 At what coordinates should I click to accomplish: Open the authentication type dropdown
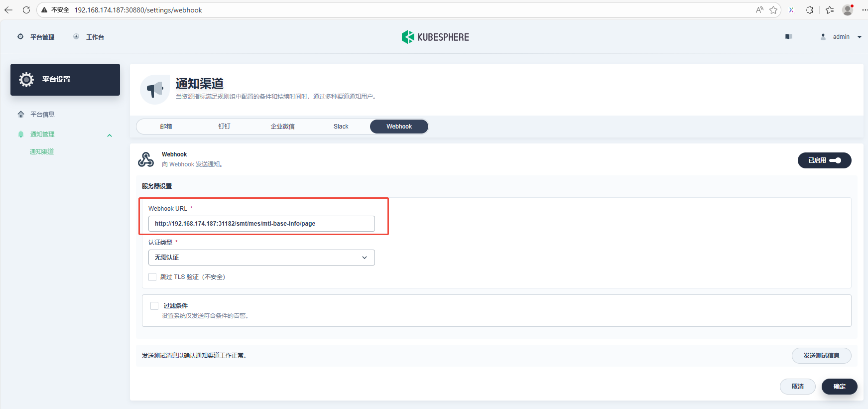pyautogui.click(x=261, y=258)
